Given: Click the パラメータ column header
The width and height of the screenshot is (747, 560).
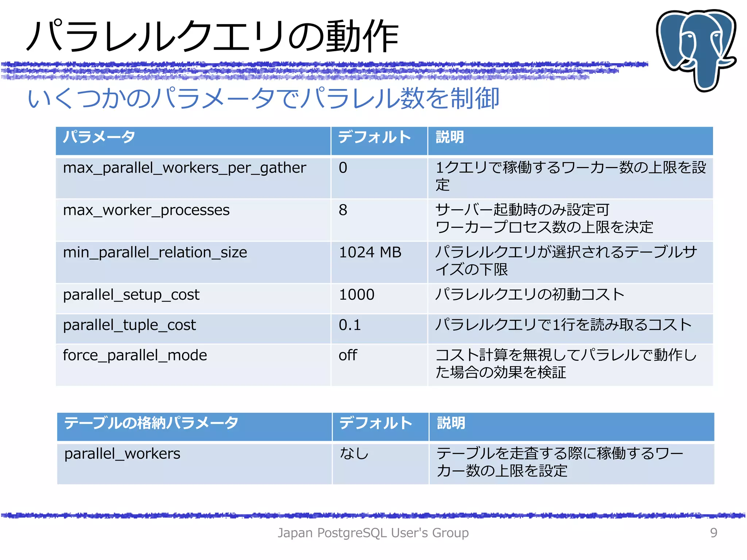Looking at the screenshot, I should coord(193,141).
